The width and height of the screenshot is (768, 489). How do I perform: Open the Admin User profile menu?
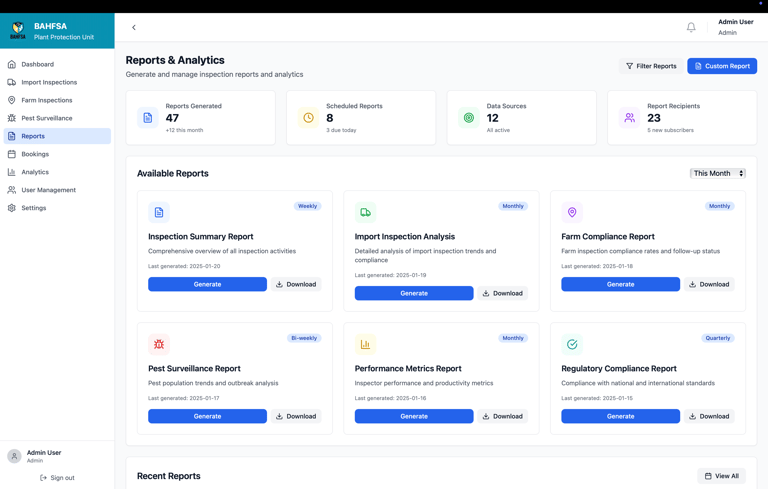(735, 27)
